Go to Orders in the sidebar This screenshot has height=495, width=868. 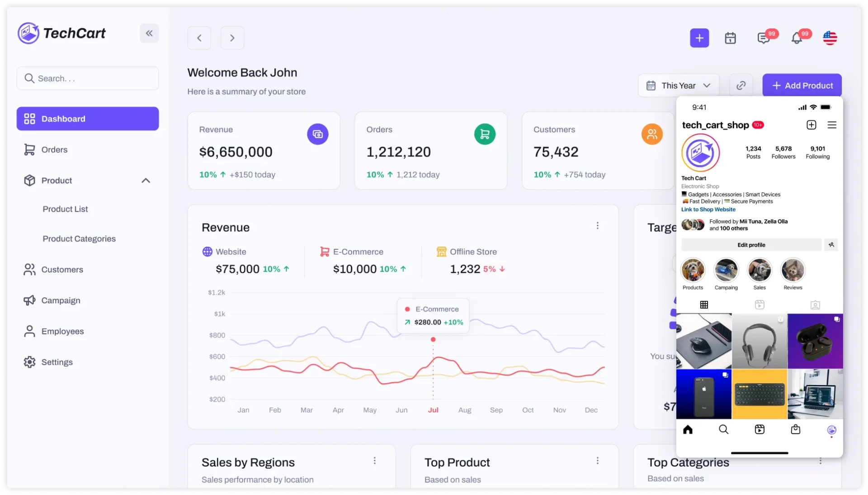pos(54,150)
